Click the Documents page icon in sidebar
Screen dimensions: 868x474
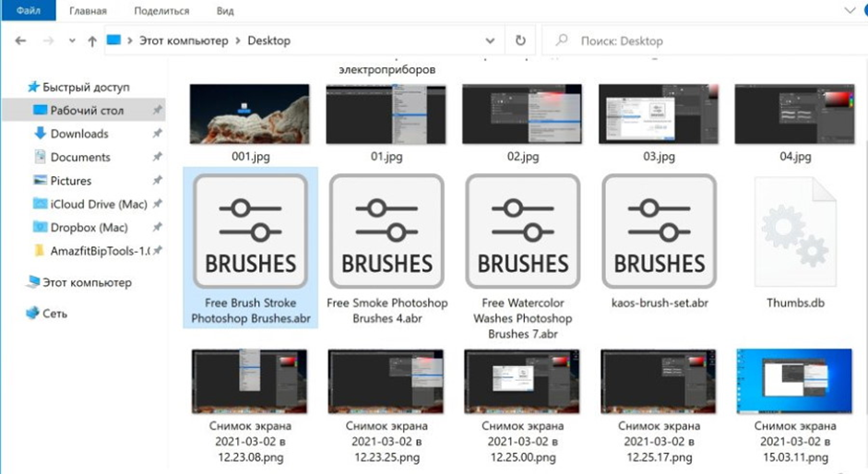[40, 157]
